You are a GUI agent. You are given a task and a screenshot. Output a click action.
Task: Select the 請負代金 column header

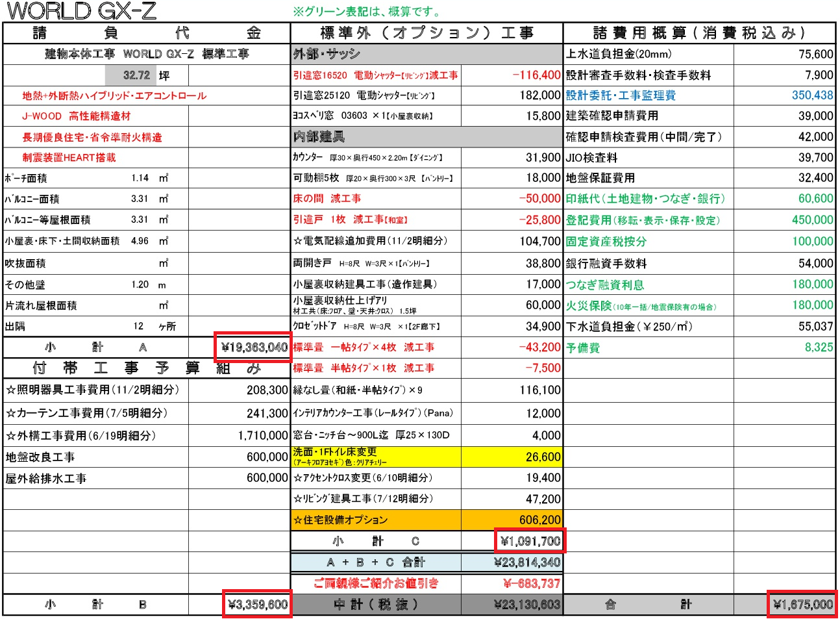[143, 32]
